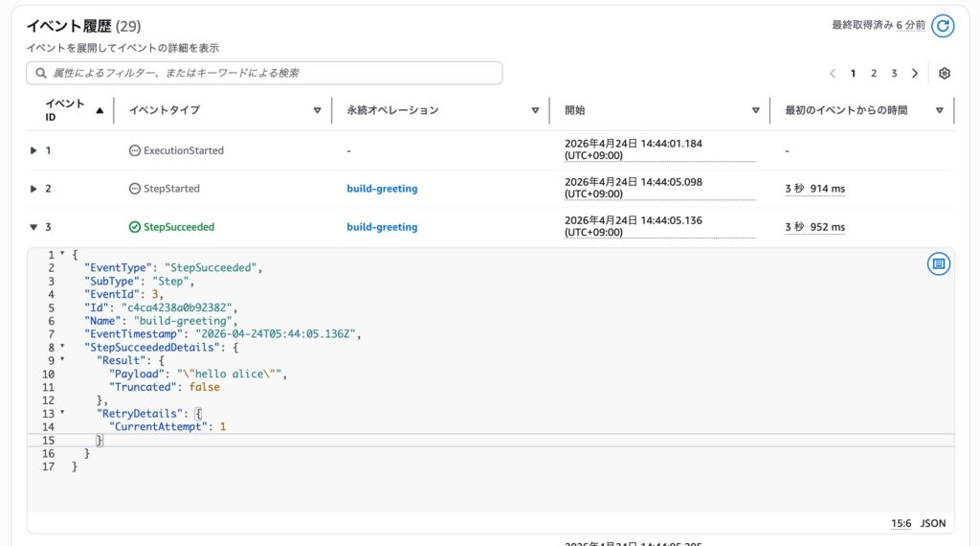Go to page 3 of events
Image resolution: width=980 pixels, height=546 pixels.
[x=894, y=74]
